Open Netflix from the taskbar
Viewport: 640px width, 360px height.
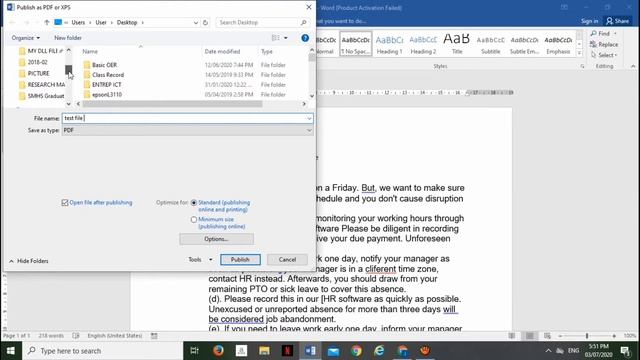pos(287,351)
